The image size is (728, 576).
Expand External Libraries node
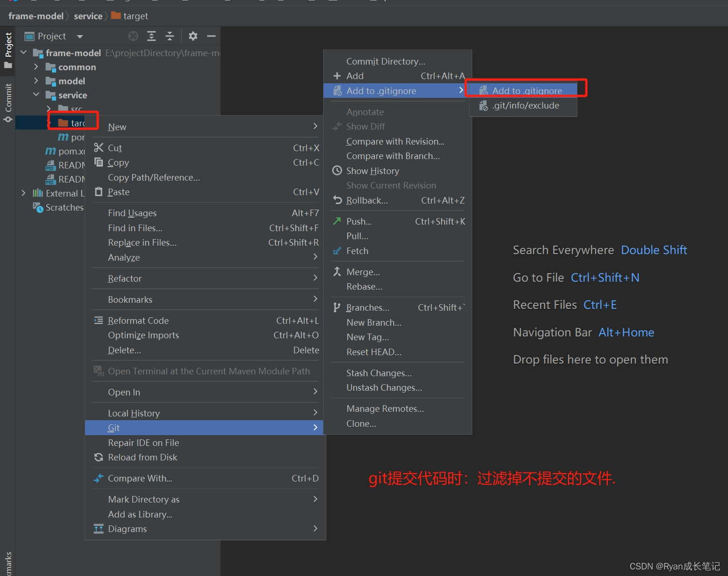click(23, 193)
